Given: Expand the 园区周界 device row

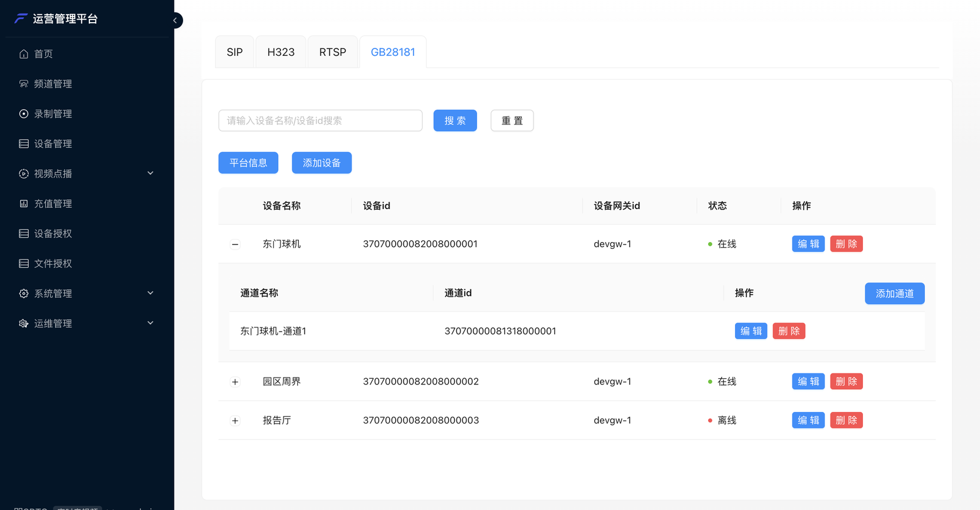Looking at the screenshot, I should click(235, 382).
